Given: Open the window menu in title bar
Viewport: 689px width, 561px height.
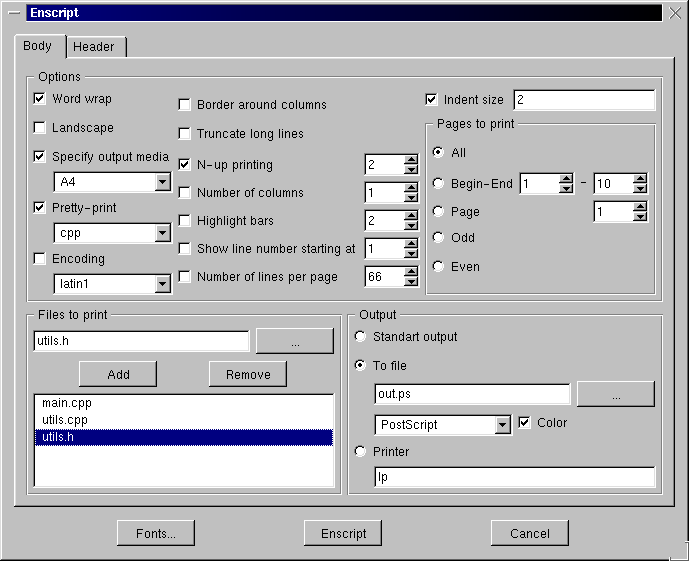Looking at the screenshot, I should coord(14,13).
